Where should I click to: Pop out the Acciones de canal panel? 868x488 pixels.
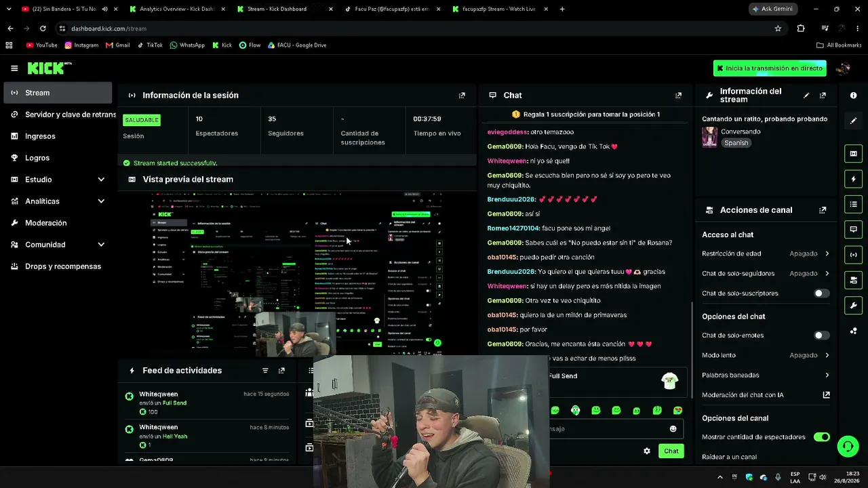(x=823, y=210)
